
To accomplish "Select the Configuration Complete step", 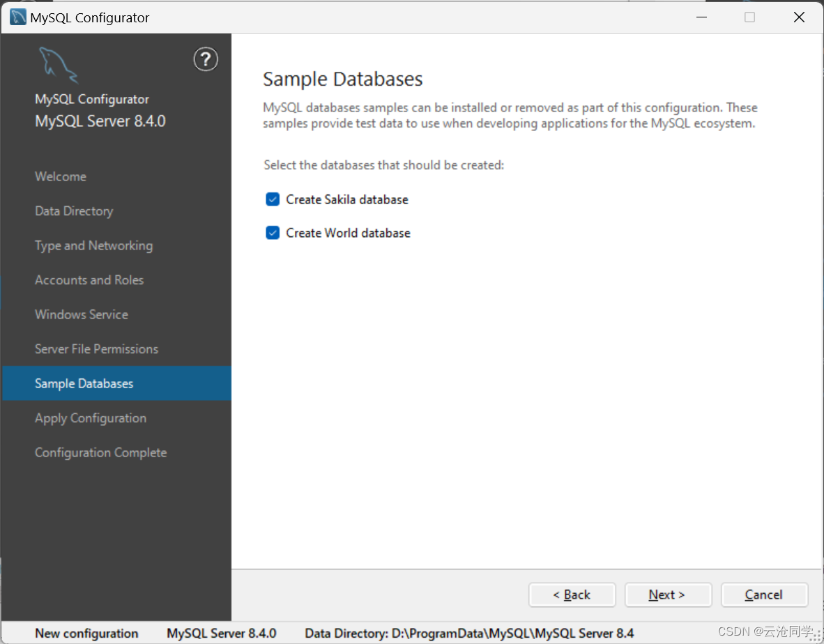I will pos(100,453).
